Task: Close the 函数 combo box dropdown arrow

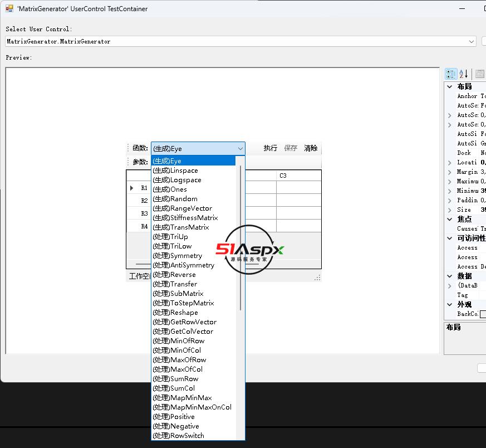Action: click(x=240, y=148)
